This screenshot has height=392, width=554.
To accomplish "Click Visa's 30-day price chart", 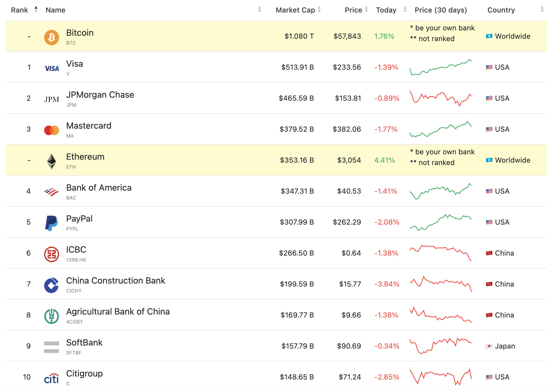I will pyautogui.click(x=441, y=67).
